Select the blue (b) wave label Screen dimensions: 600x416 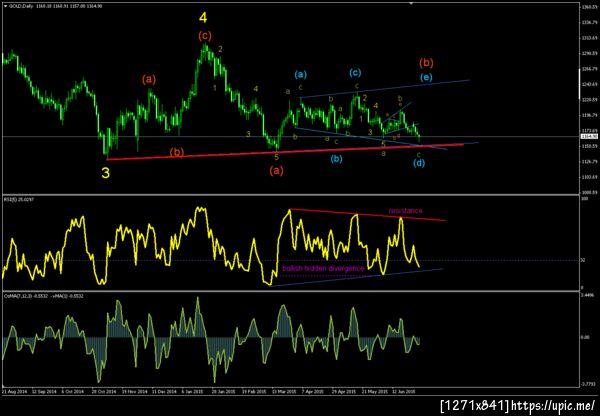(336, 159)
